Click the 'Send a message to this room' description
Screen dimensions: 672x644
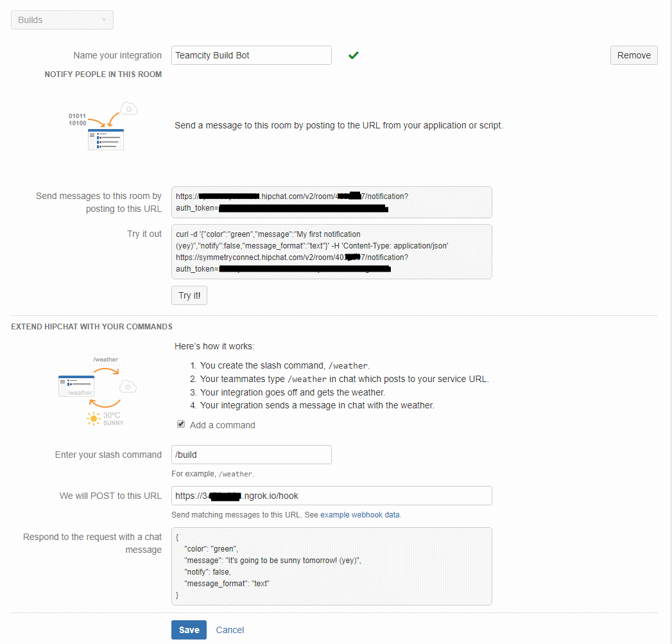point(339,125)
